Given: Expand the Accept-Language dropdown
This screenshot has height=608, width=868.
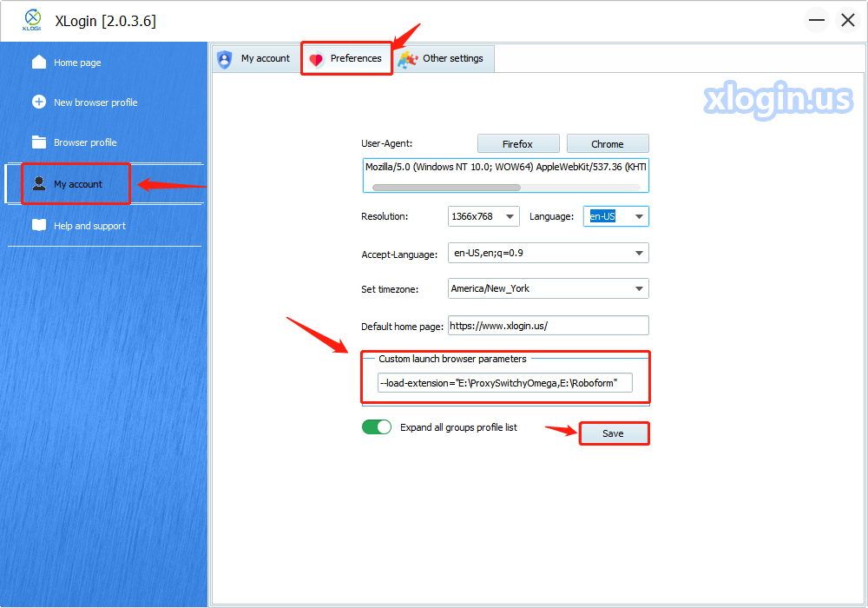Looking at the screenshot, I should coord(639,253).
